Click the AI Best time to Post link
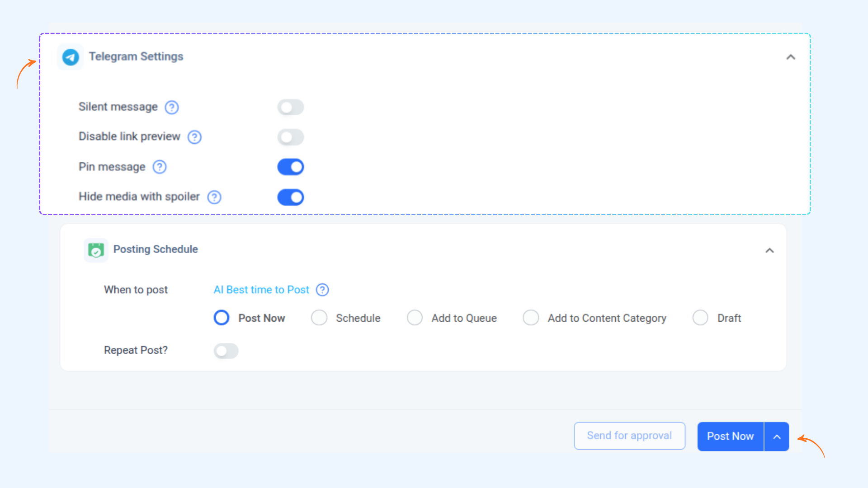 [x=261, y=290]
